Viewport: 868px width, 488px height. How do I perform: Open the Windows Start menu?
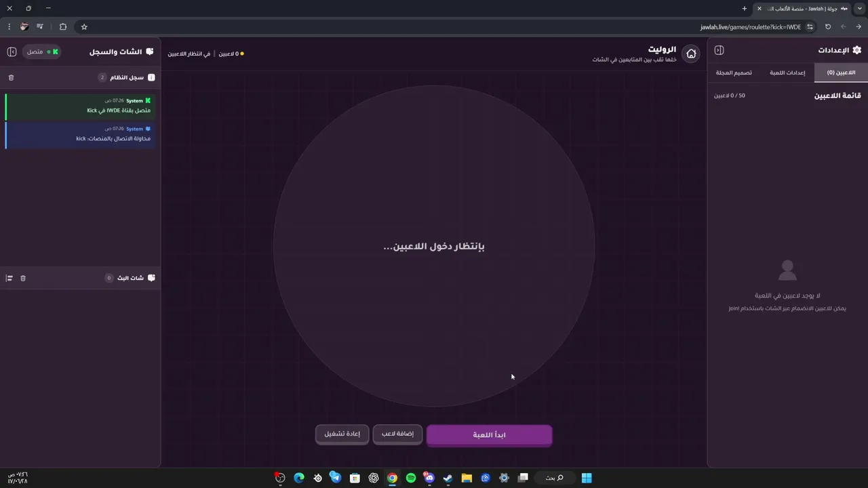(x=587, y=478)
